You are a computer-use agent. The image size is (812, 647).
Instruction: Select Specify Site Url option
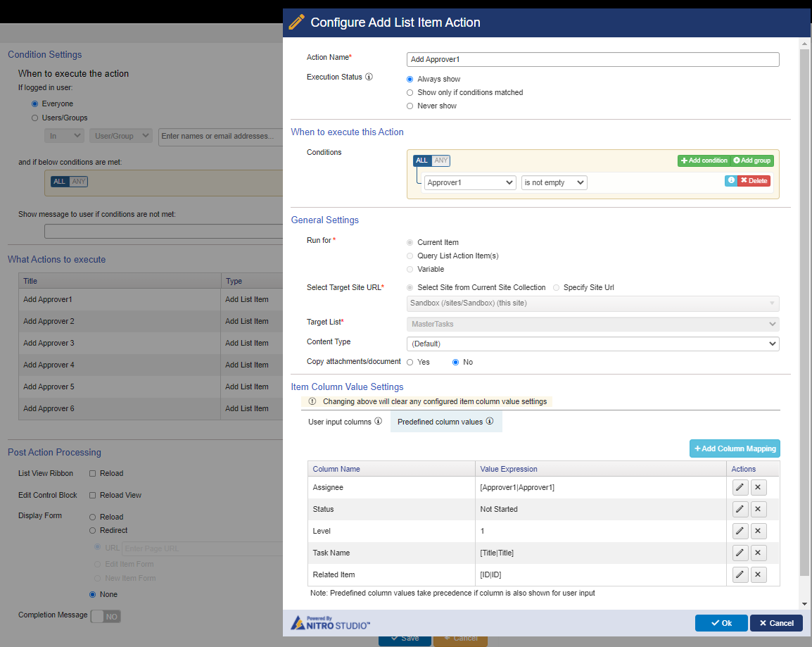pyautogui.click(x=556, y=287)
